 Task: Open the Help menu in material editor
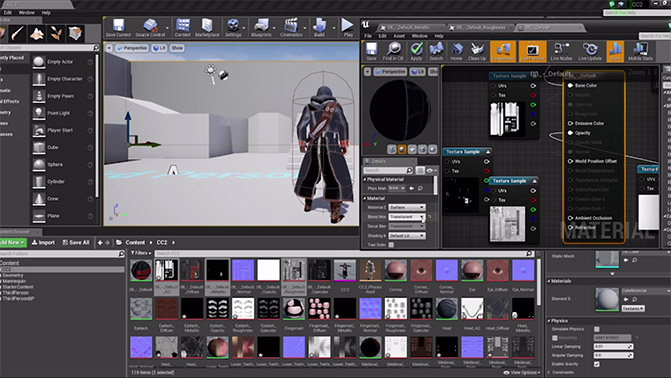pos(439,36)
